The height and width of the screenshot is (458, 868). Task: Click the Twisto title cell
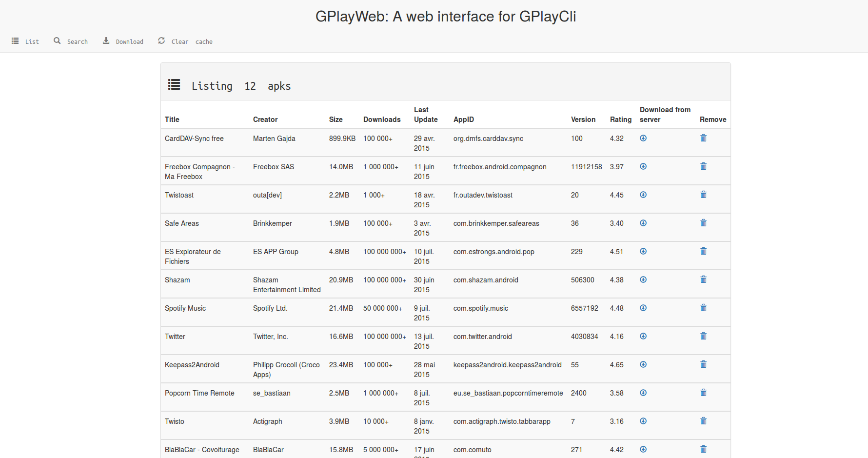coord(175,421)
